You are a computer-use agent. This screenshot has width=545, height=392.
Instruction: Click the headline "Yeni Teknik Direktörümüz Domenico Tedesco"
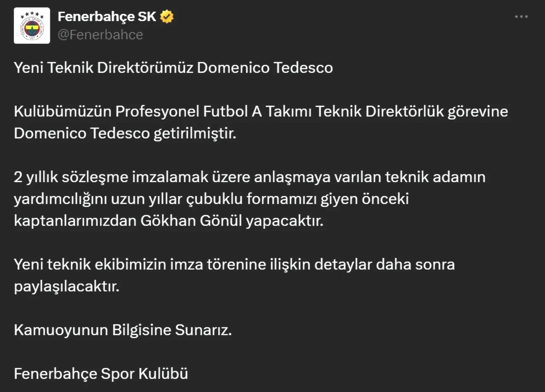pyautogui.click(x=173, y=68)
